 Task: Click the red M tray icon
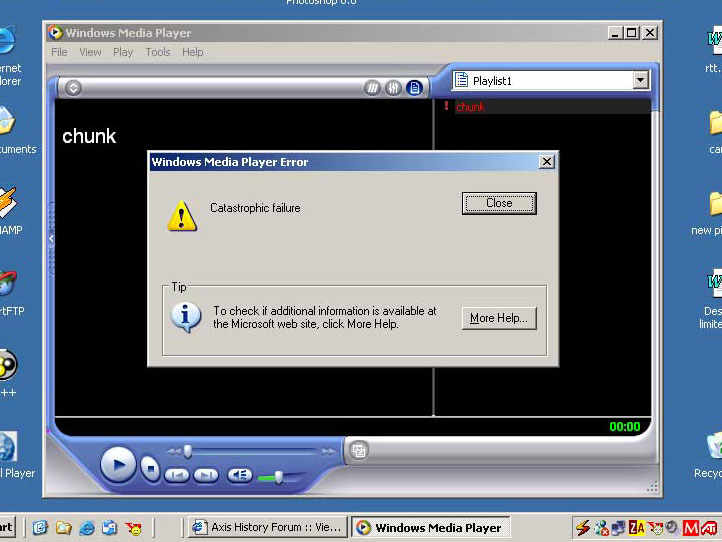691,528
